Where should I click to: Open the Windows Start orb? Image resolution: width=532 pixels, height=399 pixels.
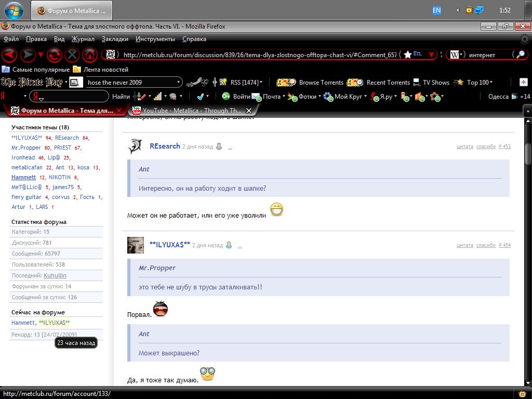[x=14, y=10]
